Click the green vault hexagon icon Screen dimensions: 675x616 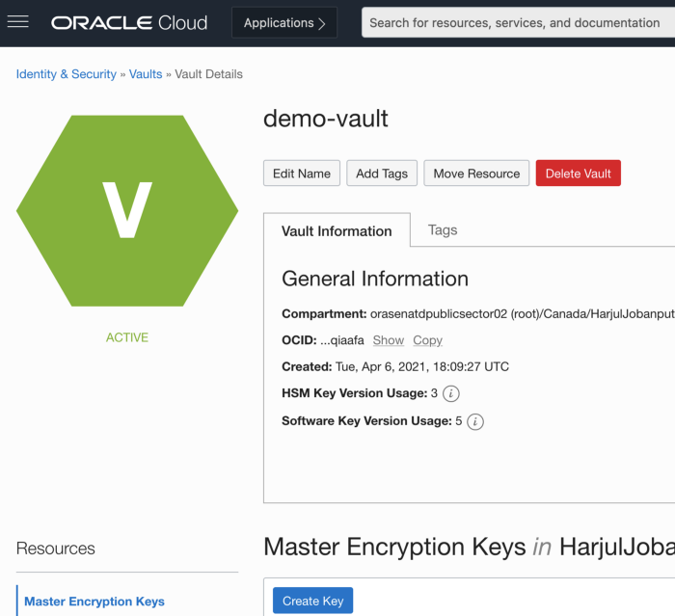127,210
